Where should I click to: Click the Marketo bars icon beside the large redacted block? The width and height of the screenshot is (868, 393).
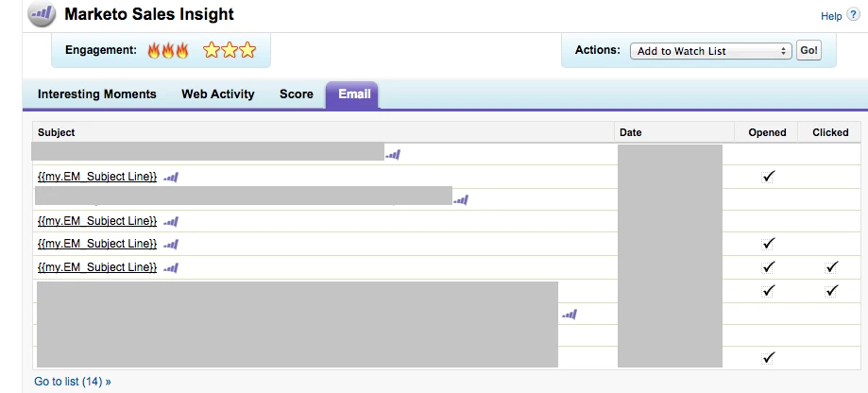[570, 315]
